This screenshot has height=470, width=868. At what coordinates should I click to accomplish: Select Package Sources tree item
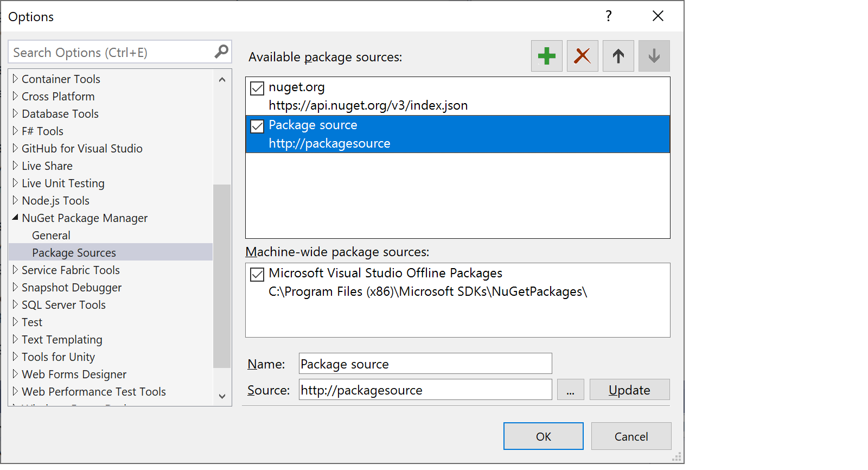pyautogui.click(x=74, y=253)
